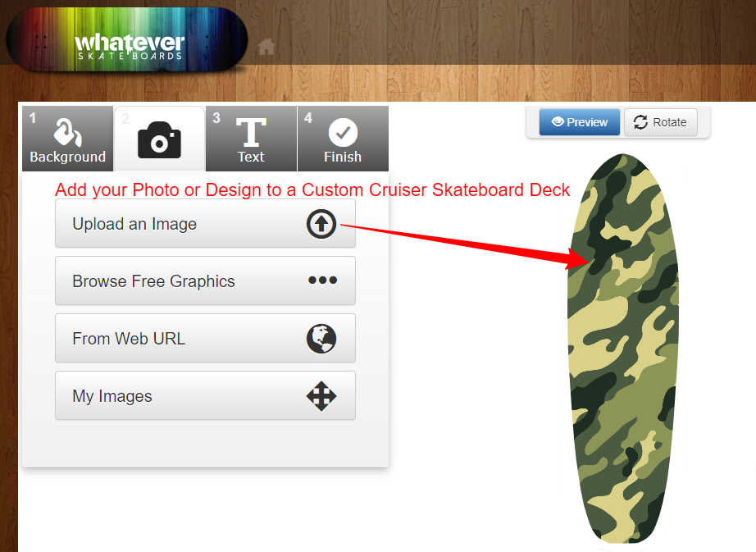
Task: Click the rotate arrows icon
Action: coord(640,122)
